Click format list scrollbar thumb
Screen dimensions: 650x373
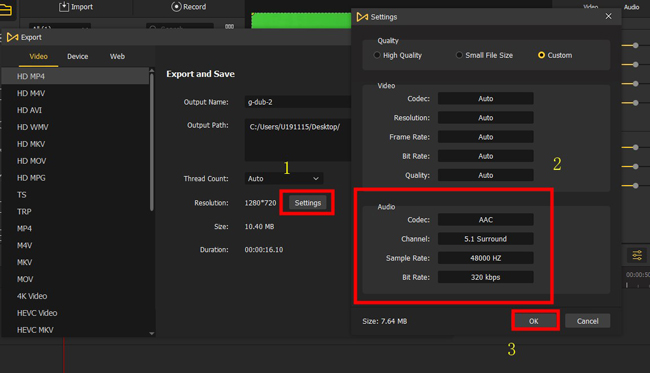tap(152, 142)
